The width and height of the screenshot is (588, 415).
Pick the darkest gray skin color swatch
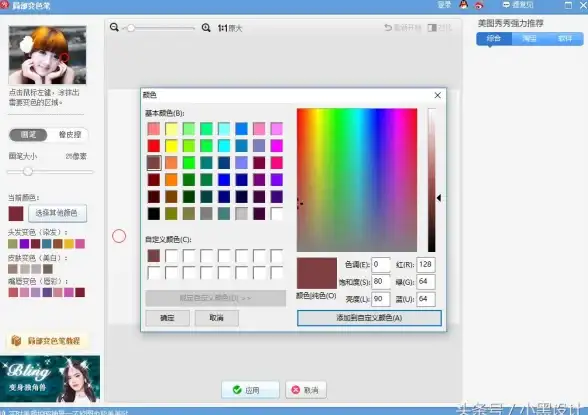tap(48, 268)
